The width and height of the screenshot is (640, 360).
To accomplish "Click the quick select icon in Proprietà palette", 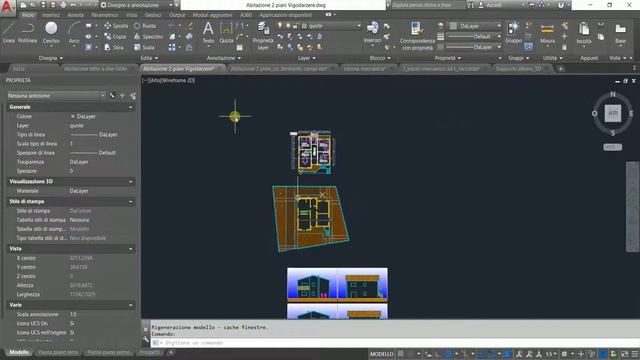I will click(133, 96).
